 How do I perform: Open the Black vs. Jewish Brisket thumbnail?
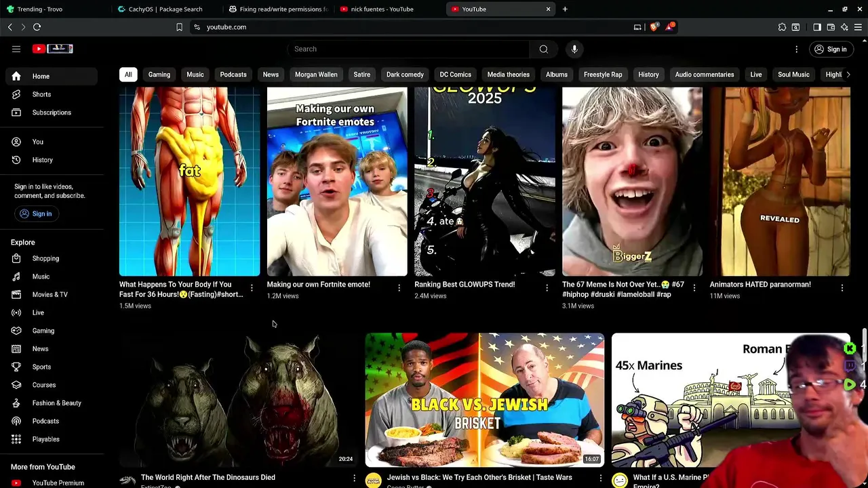pyautogui.click(x=485, y=400)
